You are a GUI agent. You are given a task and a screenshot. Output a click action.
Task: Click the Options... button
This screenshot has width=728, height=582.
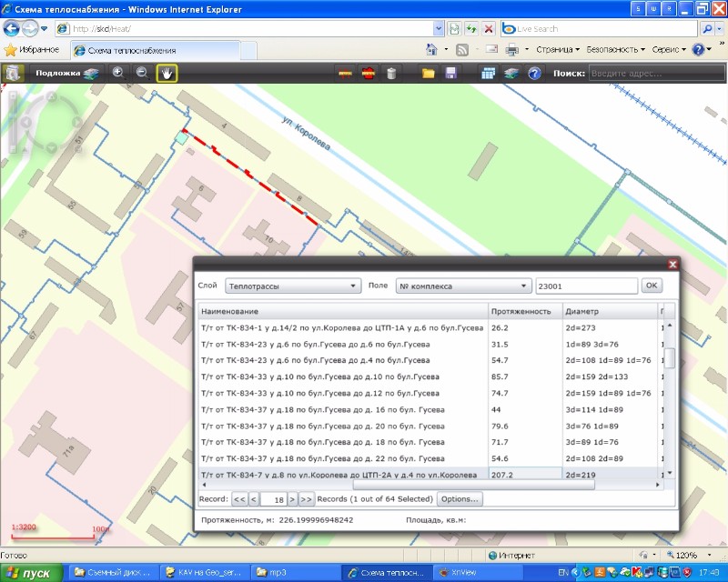460,499
